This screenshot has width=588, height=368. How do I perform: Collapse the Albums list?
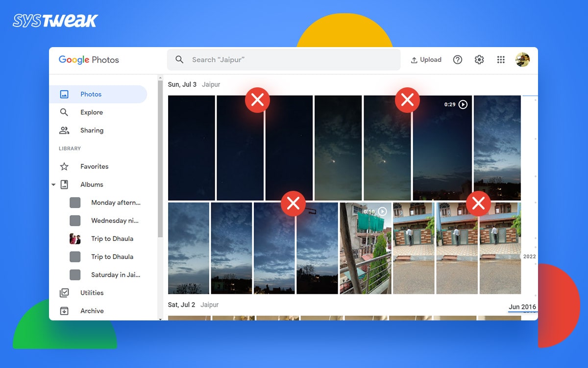tap(54, 184)
